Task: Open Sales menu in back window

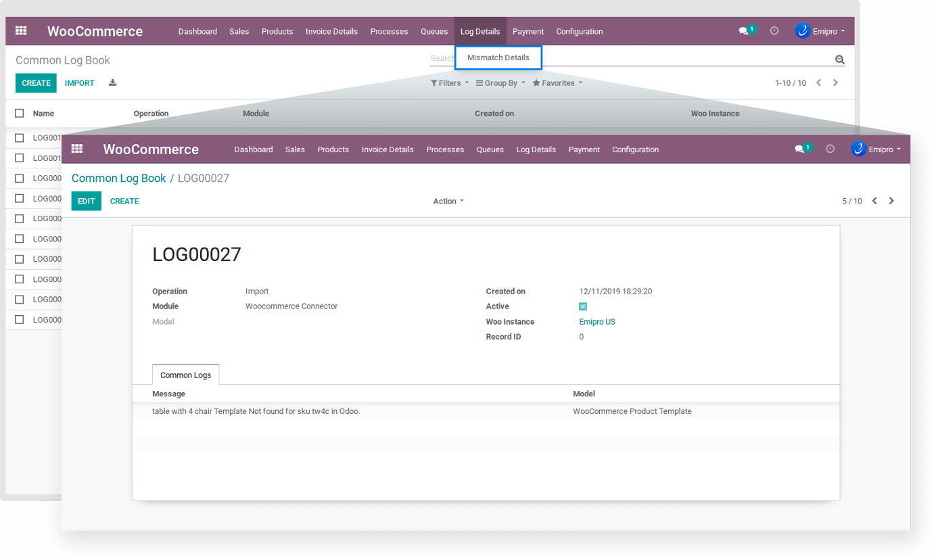Action: pos(239,31)
